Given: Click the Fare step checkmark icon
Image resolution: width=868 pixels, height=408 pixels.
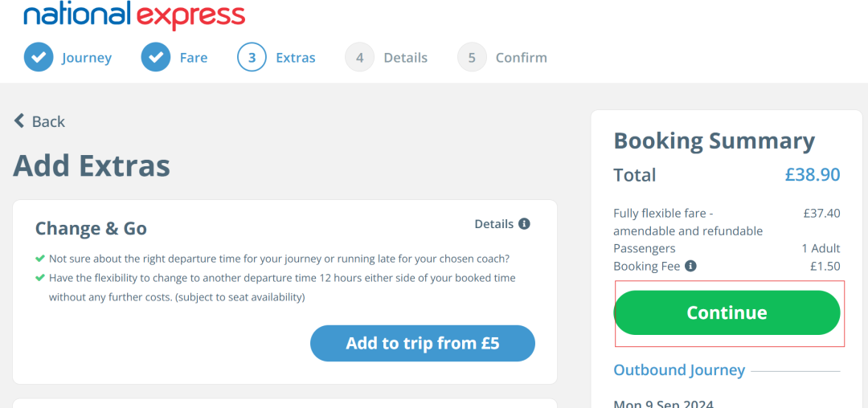Looking at the screenshot, I should coord(156,58).
